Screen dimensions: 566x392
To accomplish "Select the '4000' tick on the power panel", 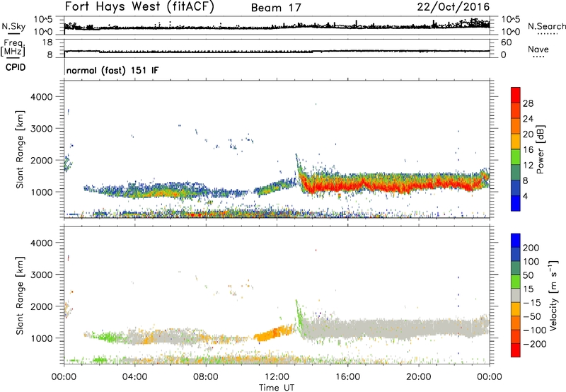I will coord(42,97).
